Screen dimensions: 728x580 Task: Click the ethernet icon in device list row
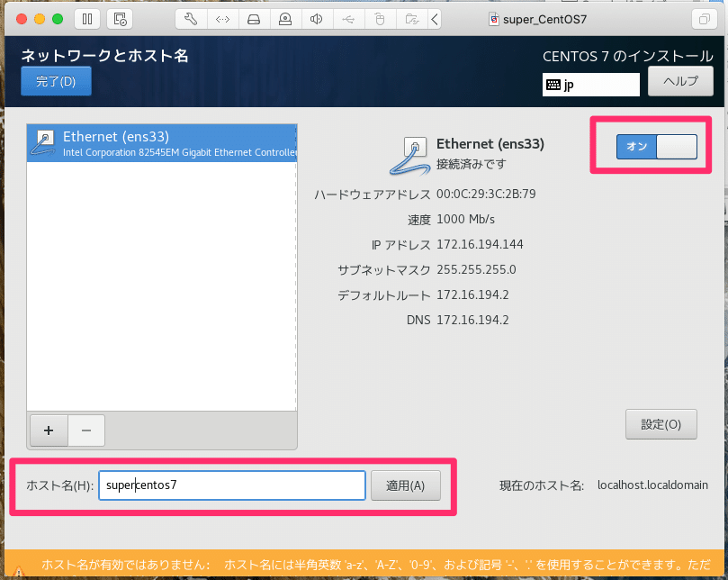point(43,142)
